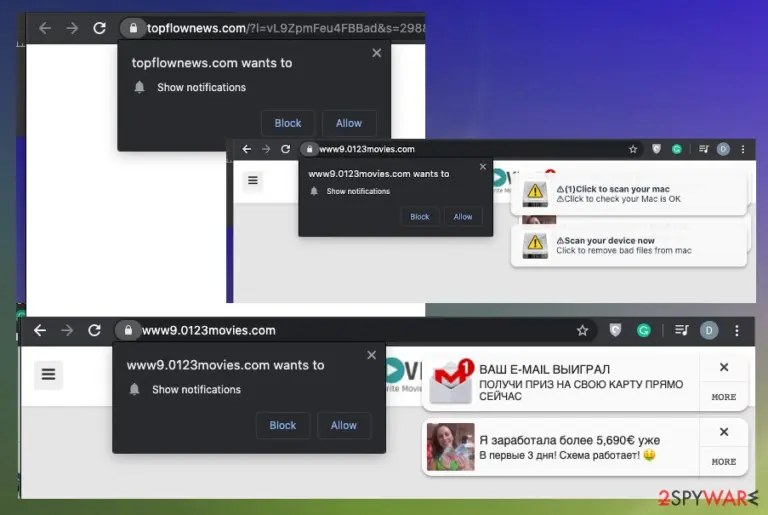Reload the middle 0123movies window
This screenshot has height=515, width=768.
click(x=286, y=149)
